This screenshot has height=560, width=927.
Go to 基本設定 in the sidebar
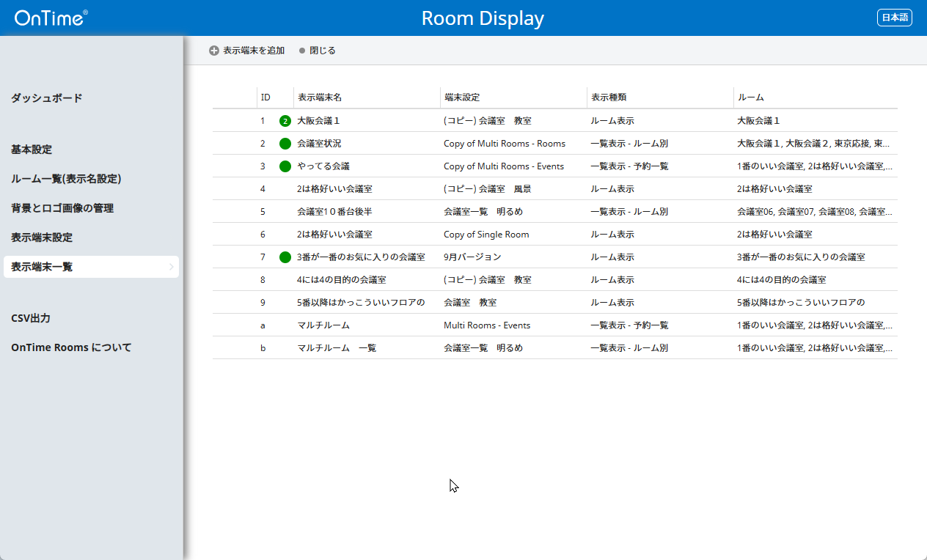click(x=32, y=150)
